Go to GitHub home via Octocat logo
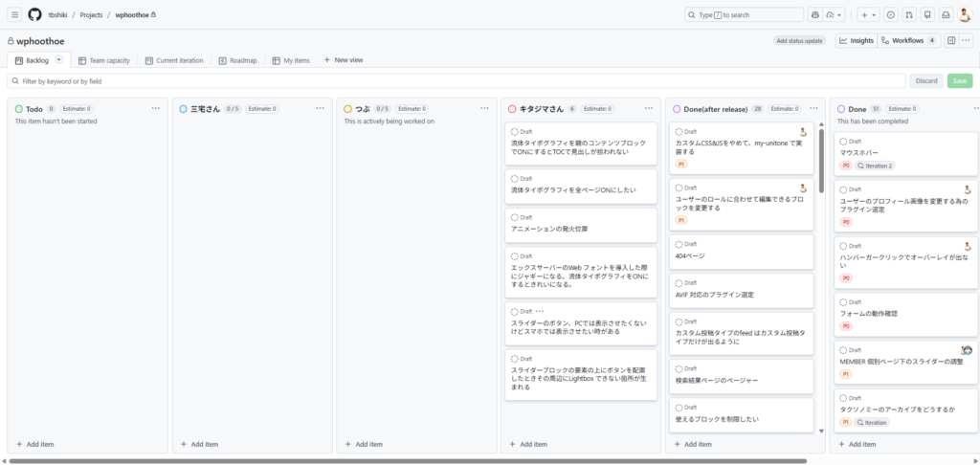980x465 pixels. tap(35, 14)
